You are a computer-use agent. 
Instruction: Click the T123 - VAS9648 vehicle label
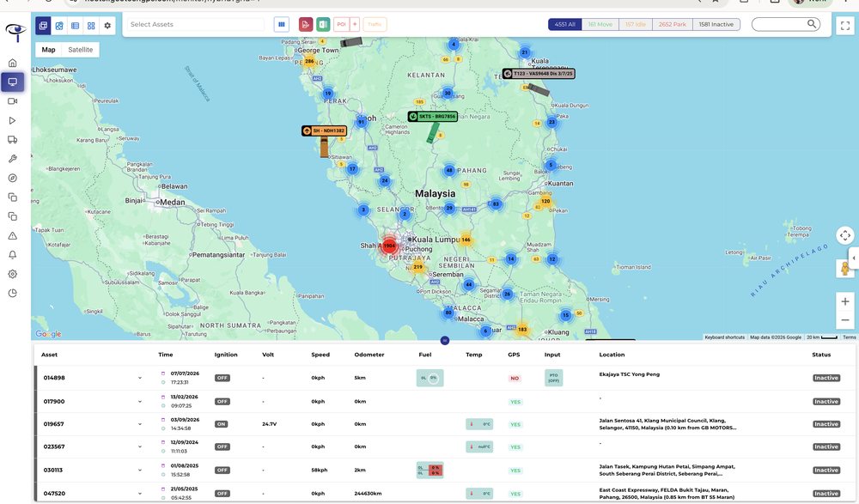539,73
